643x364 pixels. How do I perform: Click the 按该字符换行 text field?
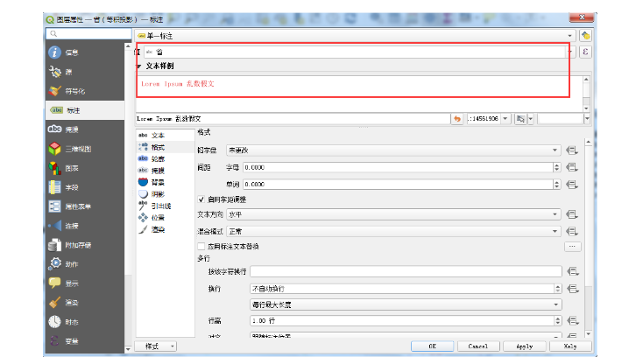pos(406,271)
